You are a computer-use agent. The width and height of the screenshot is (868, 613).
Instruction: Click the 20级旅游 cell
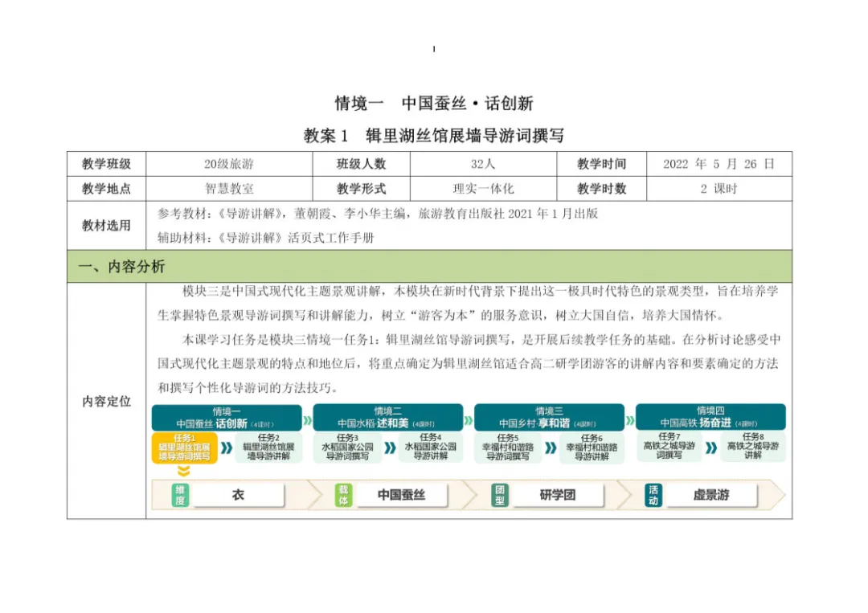coord(229,165)
